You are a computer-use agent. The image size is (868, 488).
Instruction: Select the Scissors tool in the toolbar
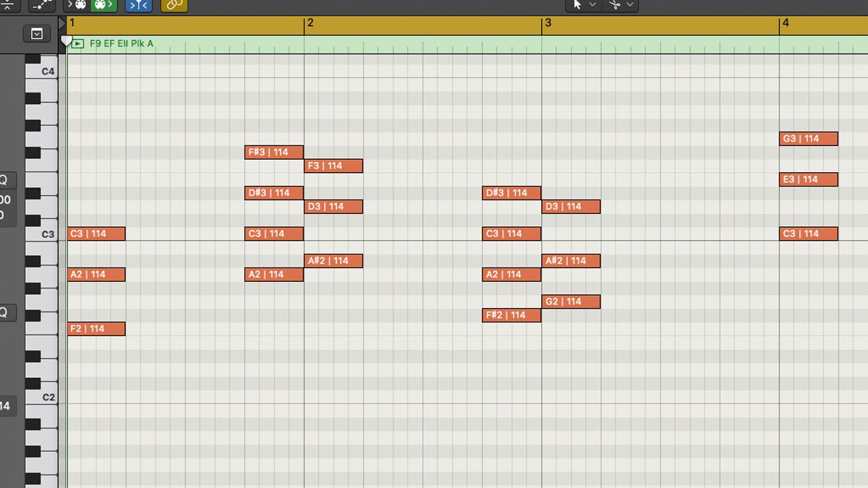pyautogui.click(x=615, y=6)
